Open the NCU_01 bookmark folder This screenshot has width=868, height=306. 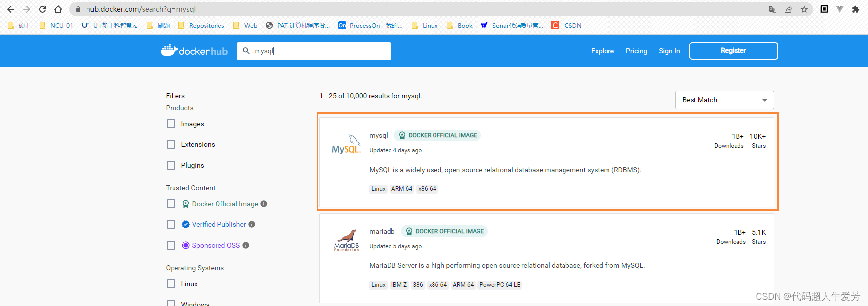click(x=56, y=25)
